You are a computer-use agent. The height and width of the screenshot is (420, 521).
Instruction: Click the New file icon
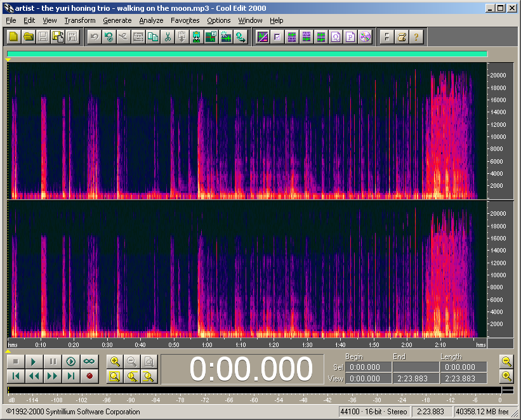pyautogui.click(x=13, y=37)
